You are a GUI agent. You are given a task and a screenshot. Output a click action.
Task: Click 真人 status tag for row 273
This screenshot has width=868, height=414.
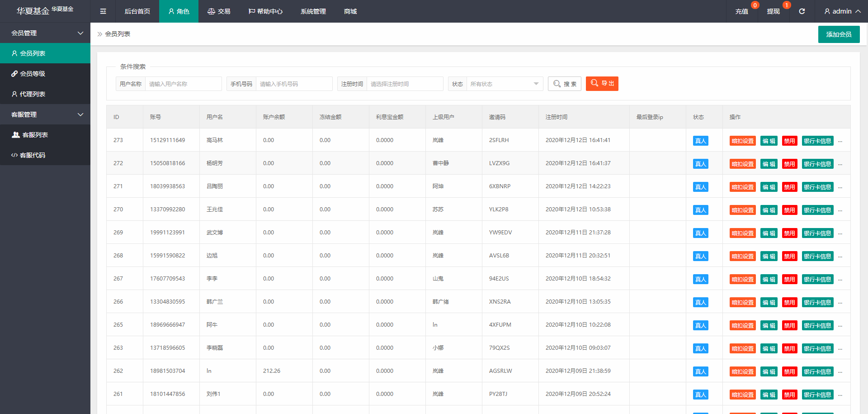tap(700, 141)
